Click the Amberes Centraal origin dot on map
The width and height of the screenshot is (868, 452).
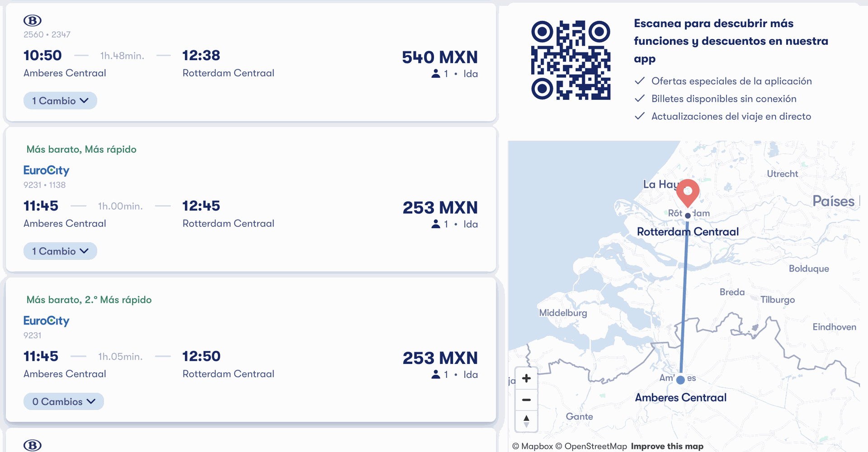pos(680,380)
